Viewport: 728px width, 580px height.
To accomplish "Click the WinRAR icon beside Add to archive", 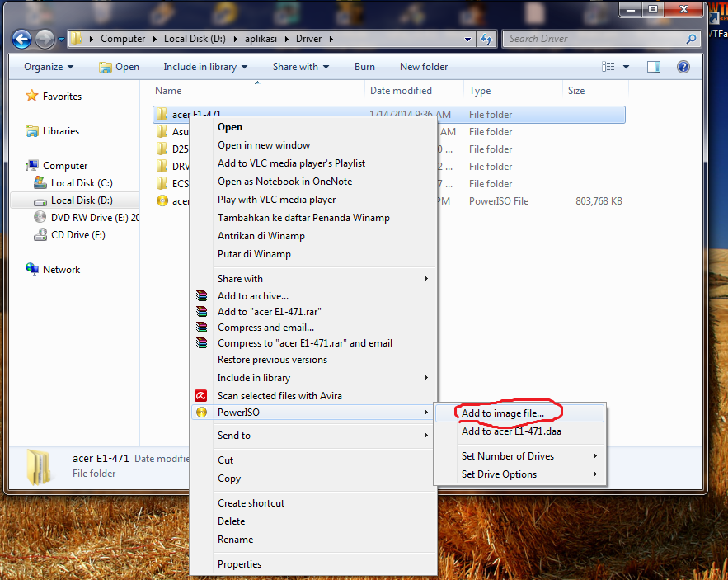I will (x=201, y=295).
